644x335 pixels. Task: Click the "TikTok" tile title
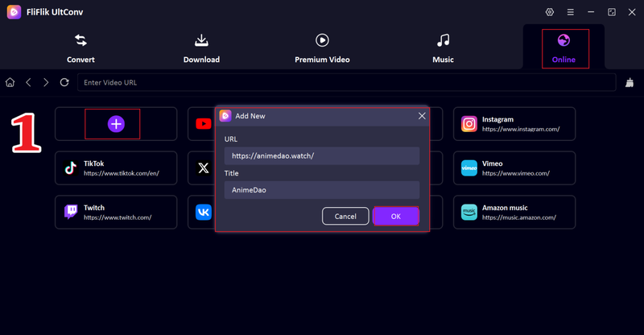pyautogui.click(x=93, y=163)
